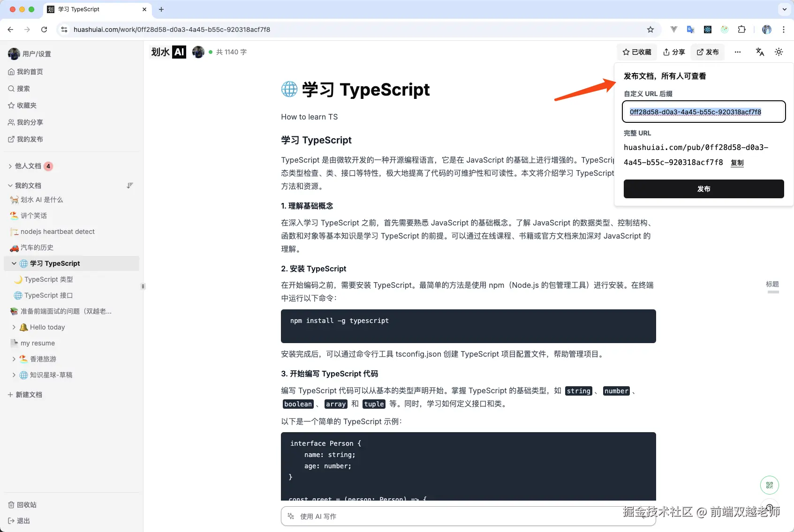Viewport: 794px width, 532px height.
Task: Open 我的发布 page
Action: [30, 139]
